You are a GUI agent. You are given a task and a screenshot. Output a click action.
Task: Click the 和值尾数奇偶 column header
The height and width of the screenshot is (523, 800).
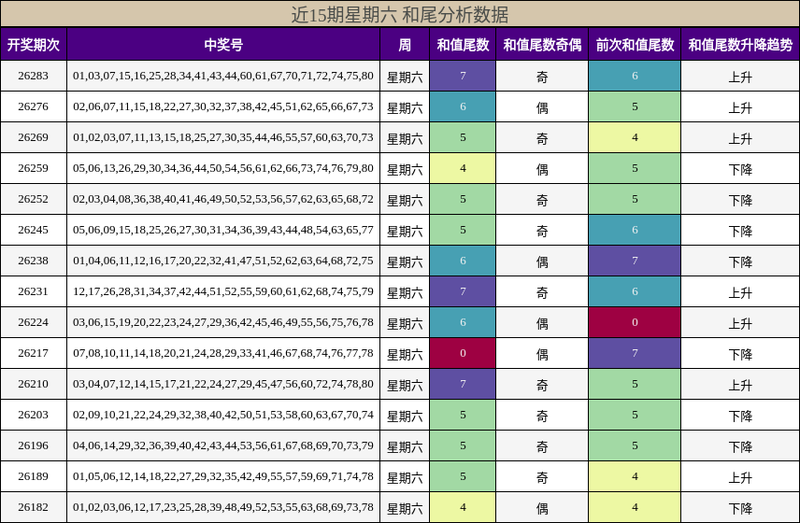542,45
